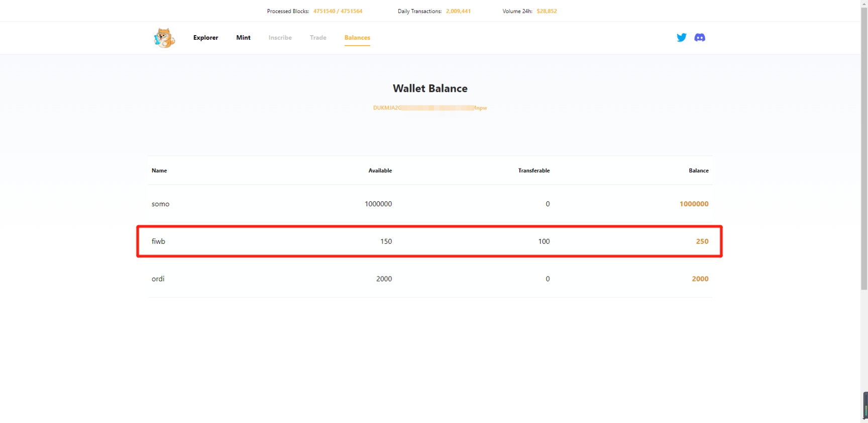Image resolution: width=868 pixels, height=423 pixels.
Task: Open the Mint tab
Action: [x=243, y=38]
